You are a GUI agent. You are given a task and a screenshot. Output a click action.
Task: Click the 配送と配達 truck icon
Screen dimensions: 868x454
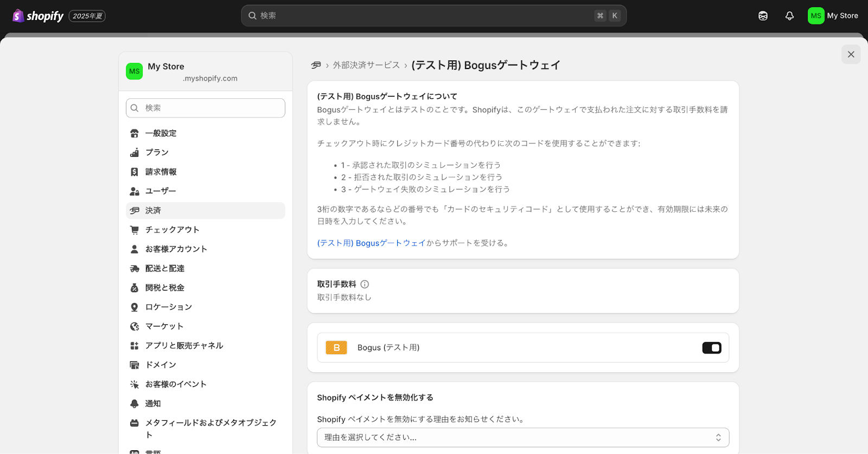pos(135,268)
